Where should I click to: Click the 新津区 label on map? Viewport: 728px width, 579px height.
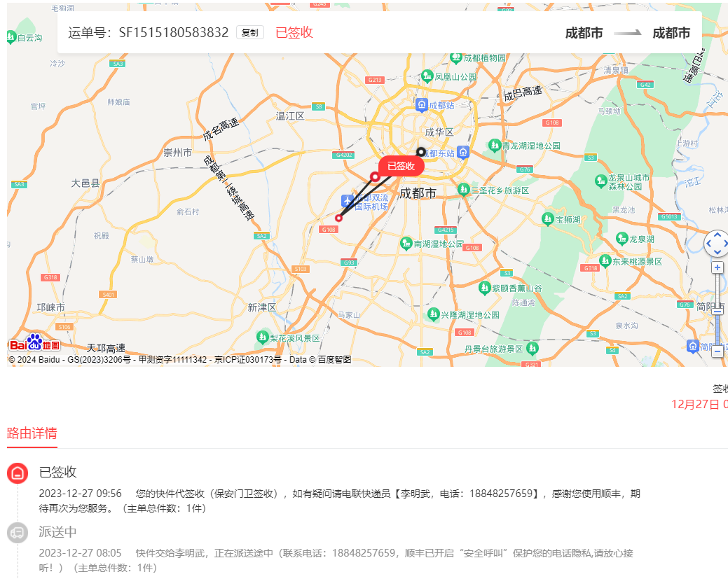pos(262,307)
